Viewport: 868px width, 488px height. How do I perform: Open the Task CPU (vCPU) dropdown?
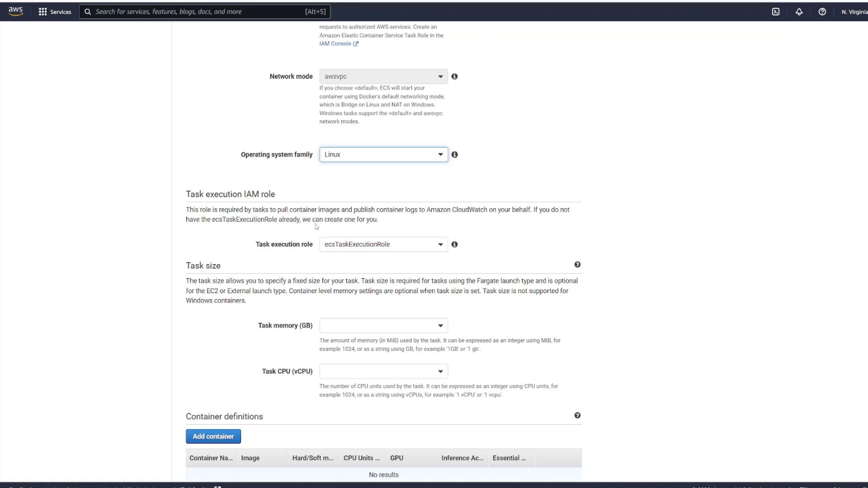(x=383, y=371)
